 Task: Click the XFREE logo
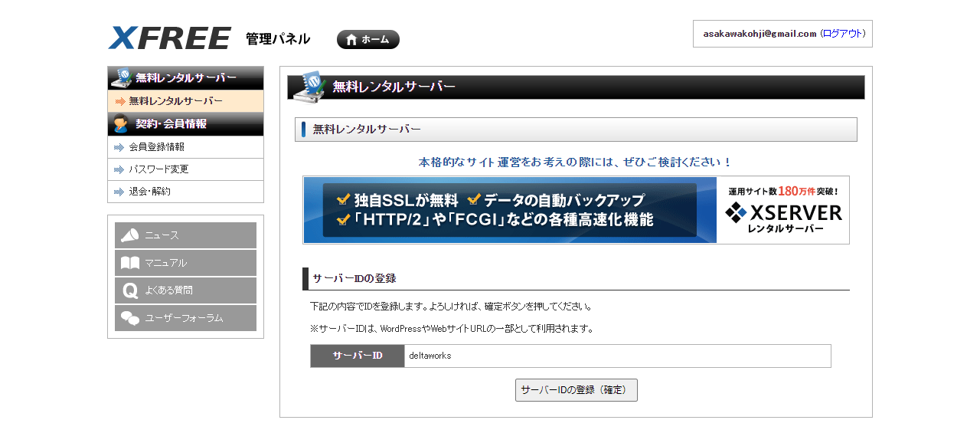(169, 38)
